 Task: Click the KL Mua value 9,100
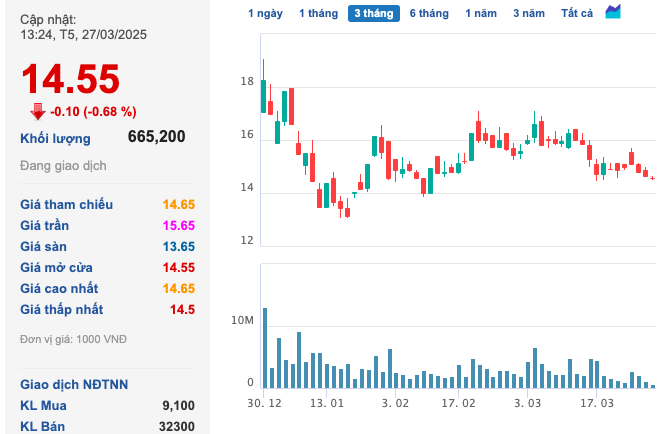coord(177,405)
